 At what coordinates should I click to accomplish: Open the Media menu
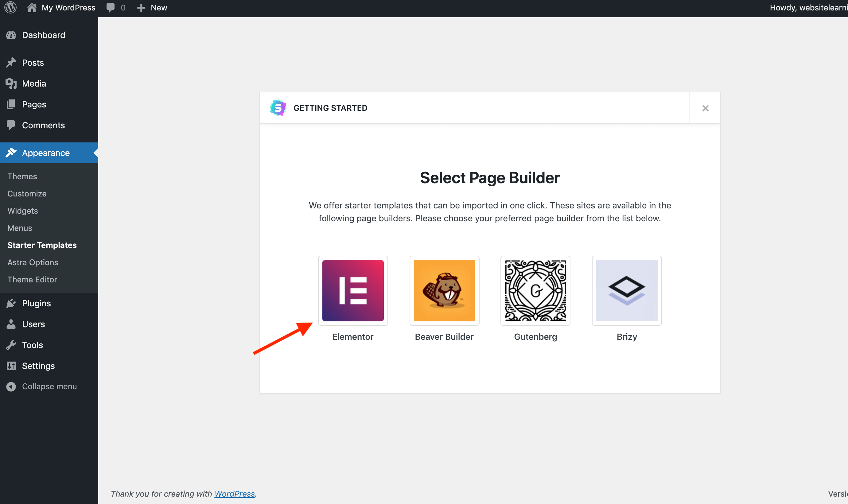(x=49, y=83)
